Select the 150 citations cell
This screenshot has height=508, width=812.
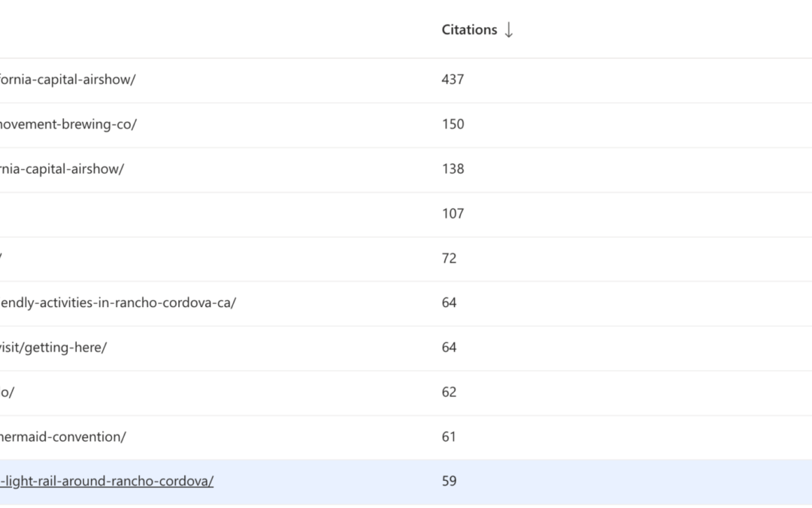453,124
